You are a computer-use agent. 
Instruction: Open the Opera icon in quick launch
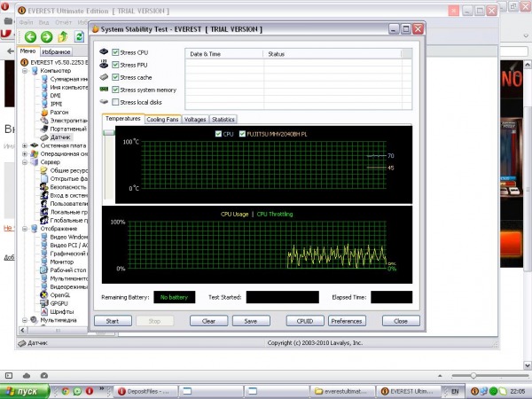tap(90, 391)
